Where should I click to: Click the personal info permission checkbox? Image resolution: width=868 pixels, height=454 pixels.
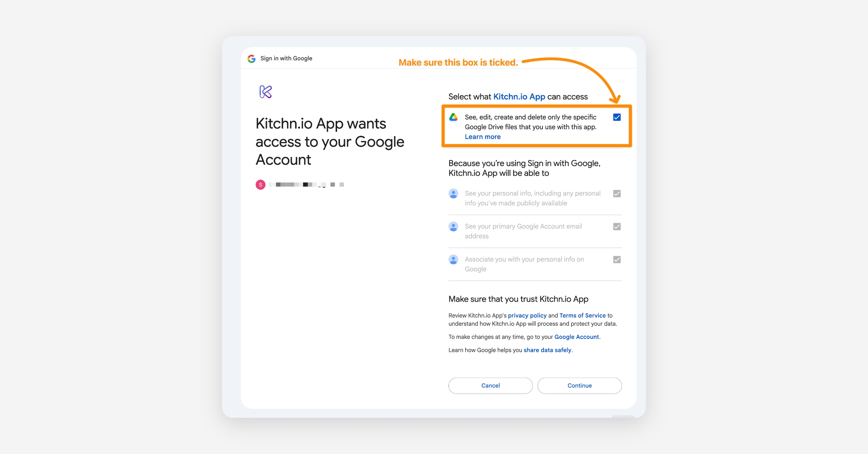point(617,194)
